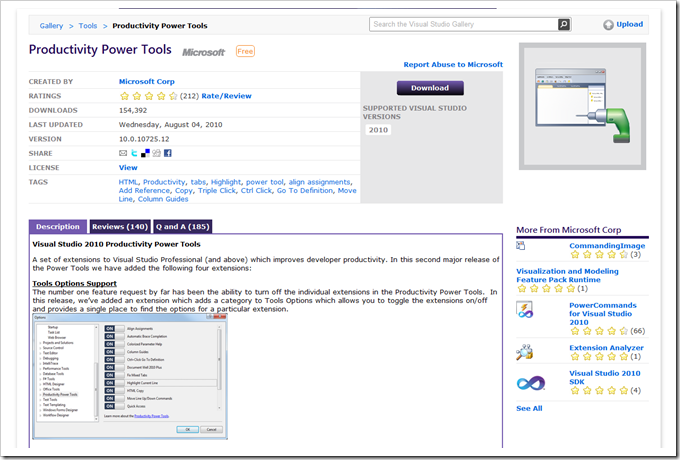This screenshot has height=460, width=680.
Task: Click the Search the Visual Studio Gallery field
Action: (x=464, y=24)
